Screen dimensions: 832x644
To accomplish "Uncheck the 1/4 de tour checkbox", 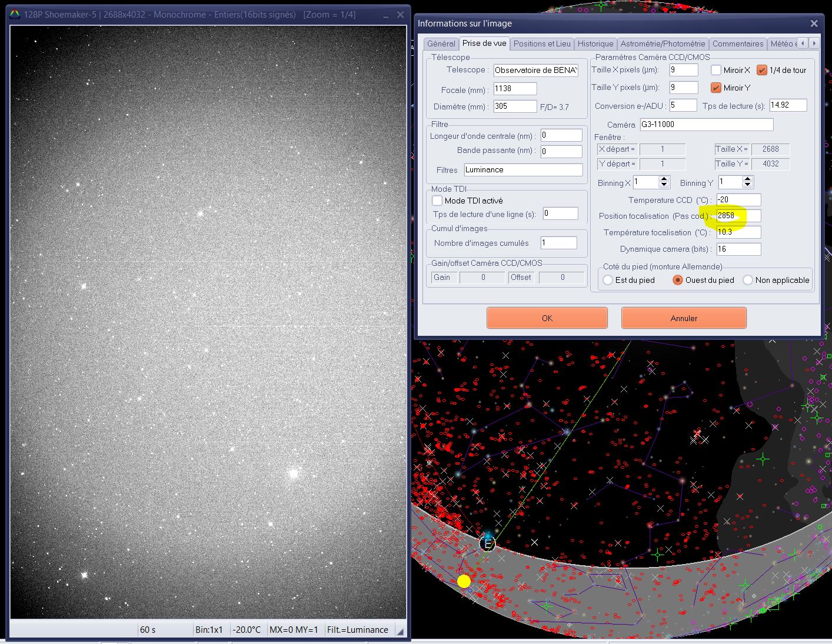I will click(x=762, y=70).
